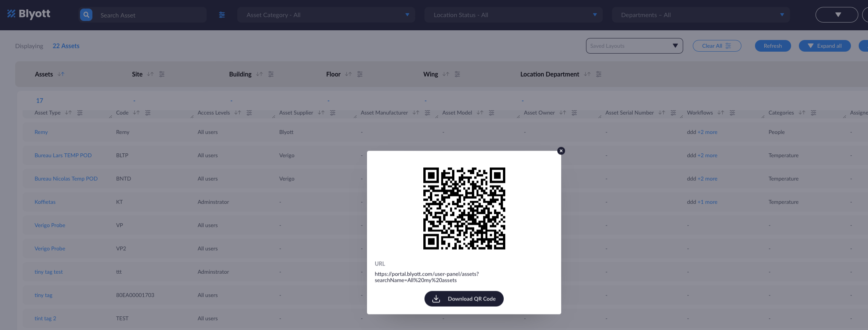Expand all asset groups
The image size is (868, 330).
click(x=825, y=46)
